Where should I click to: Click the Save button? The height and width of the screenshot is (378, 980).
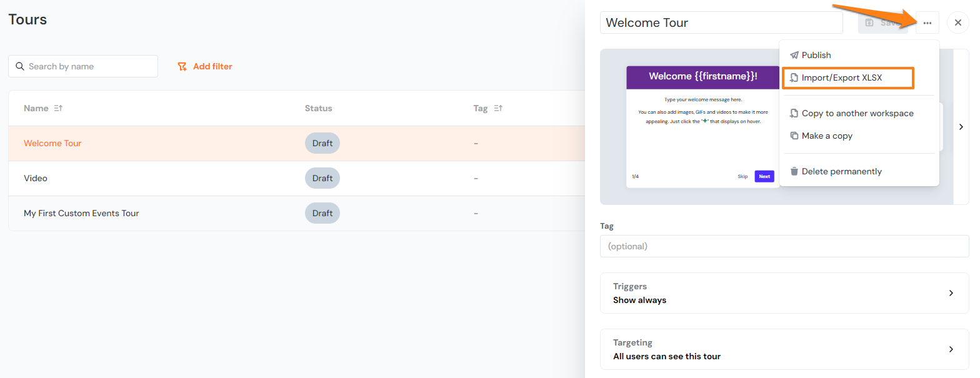point(882,23)
